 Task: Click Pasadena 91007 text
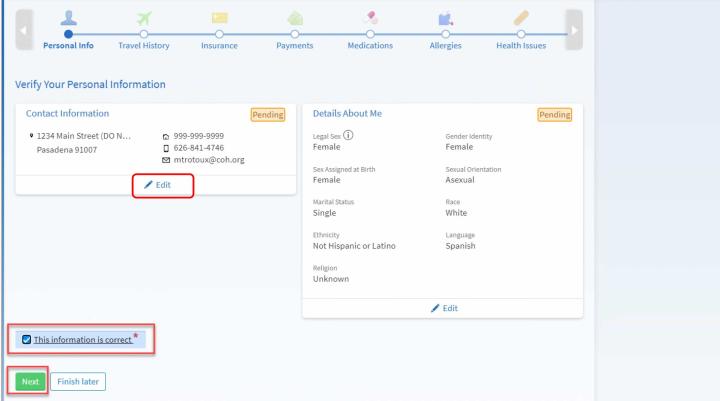click(67, 150)
